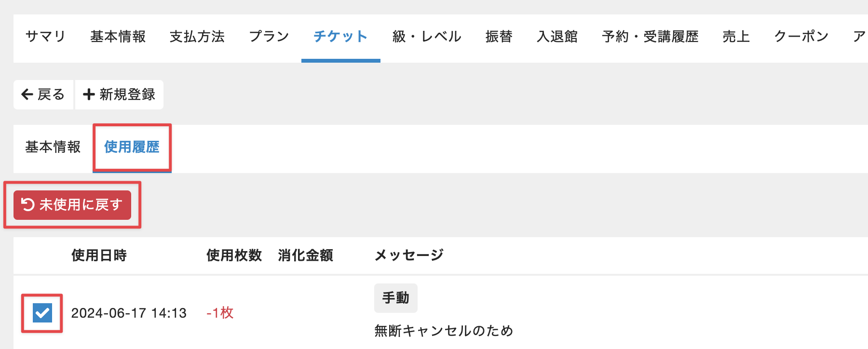Uncheck the 2024-06-17 14:13 history row checkbox
The image size is (868, 349).
click(42, 313)
